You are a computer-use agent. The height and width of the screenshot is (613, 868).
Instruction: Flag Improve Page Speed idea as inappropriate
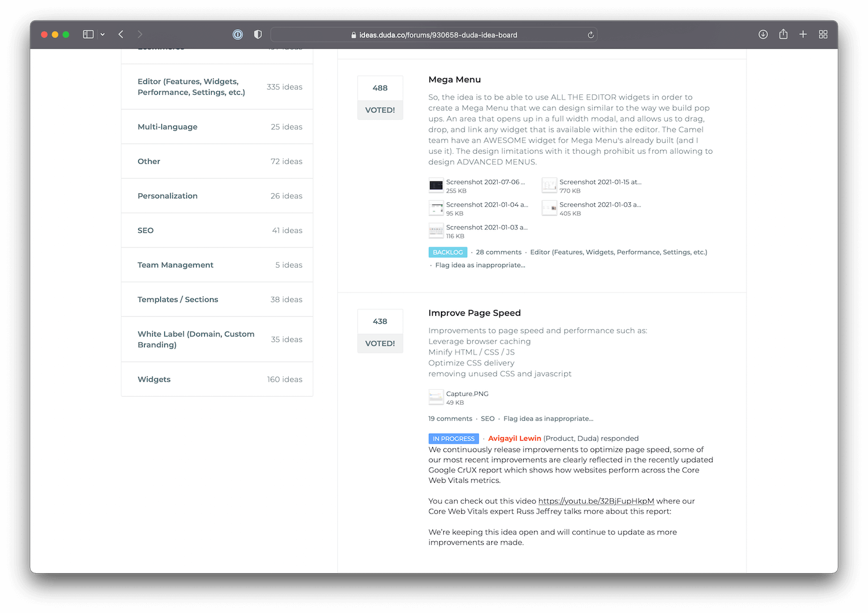549,419
